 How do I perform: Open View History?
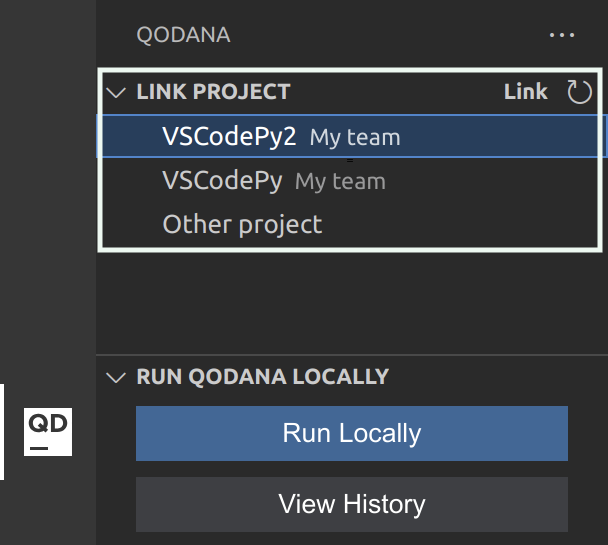click(x=351, y=504)
